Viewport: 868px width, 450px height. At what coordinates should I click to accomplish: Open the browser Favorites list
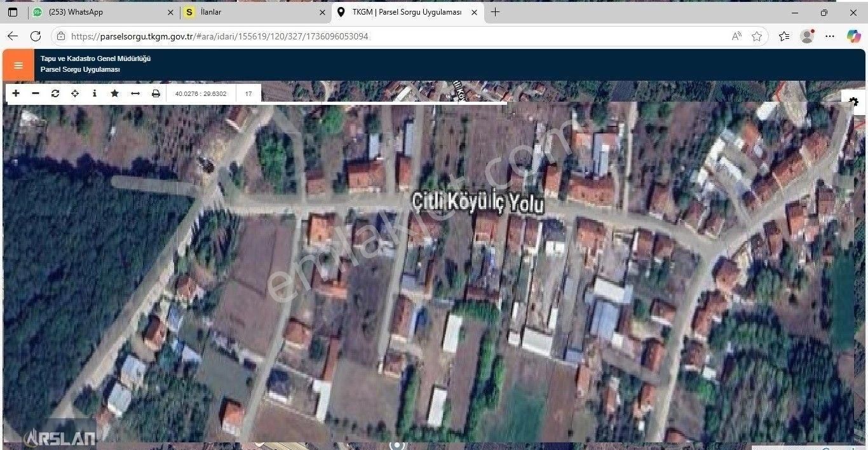(x=784, y=36)
